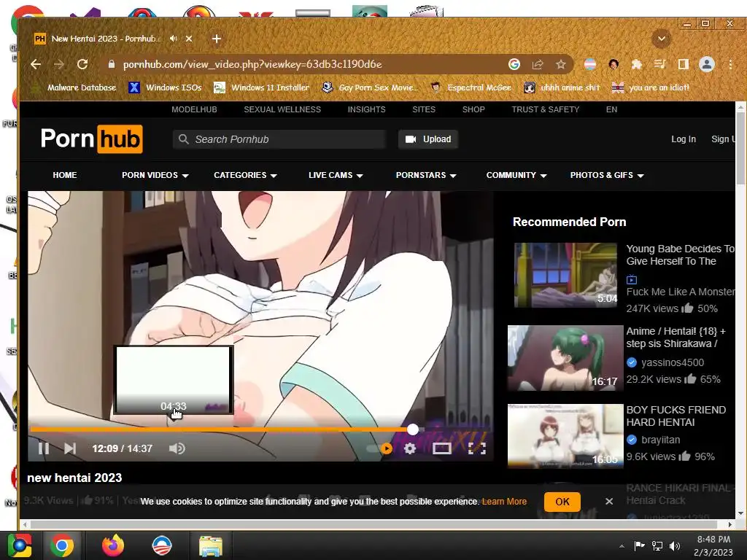Image resolution: width=747 pixels, height=560 pixels.
Task: Open uploader brayiitan's profile
Action: point(660,440)
